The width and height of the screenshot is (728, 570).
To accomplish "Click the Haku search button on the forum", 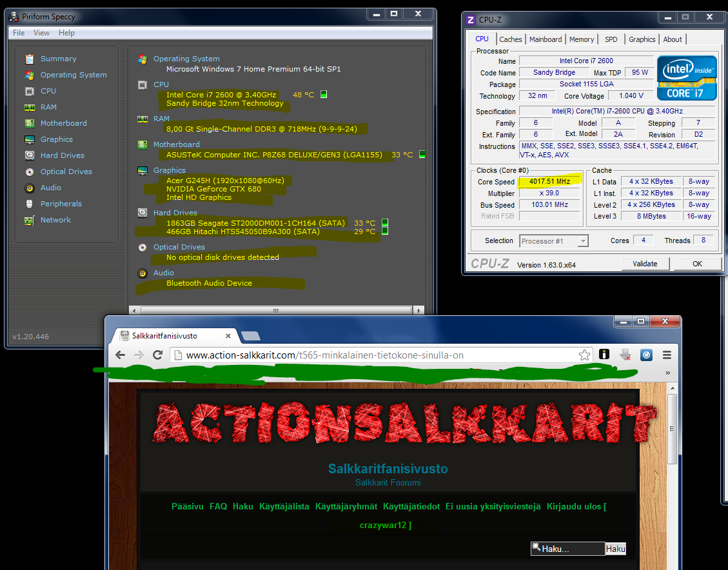I will click(616, 549).
